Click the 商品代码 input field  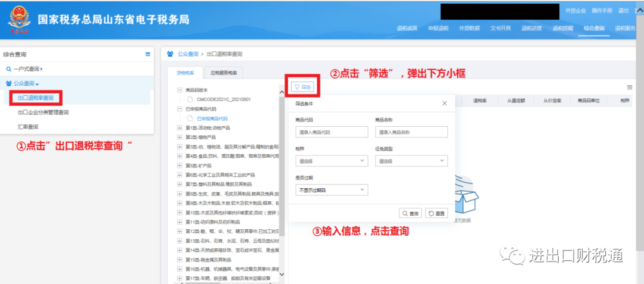tap(332, 132)
